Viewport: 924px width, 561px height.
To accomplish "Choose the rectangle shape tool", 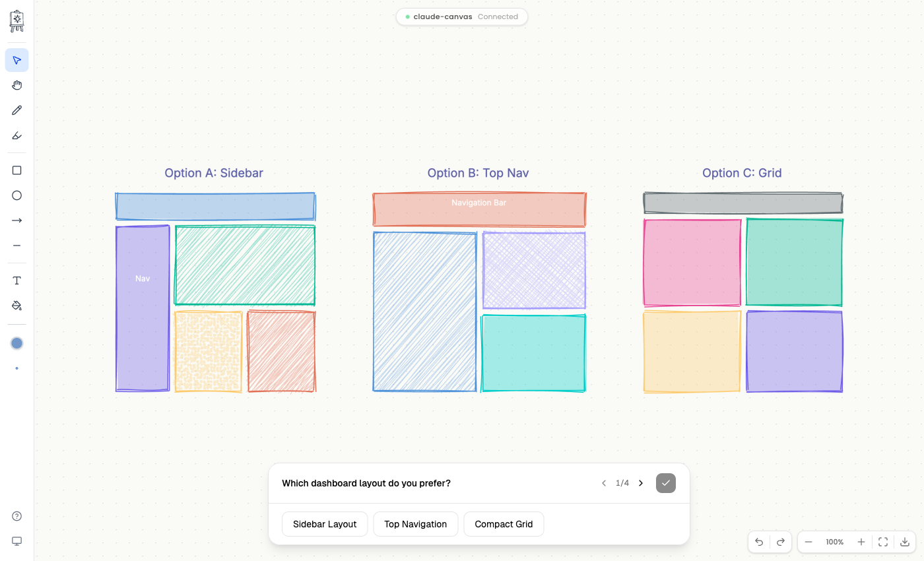I will coord(16,170).
